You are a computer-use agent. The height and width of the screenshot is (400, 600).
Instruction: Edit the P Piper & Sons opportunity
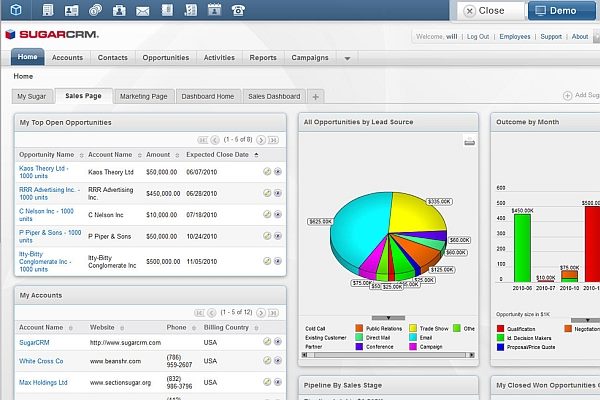tap(267, 236)
